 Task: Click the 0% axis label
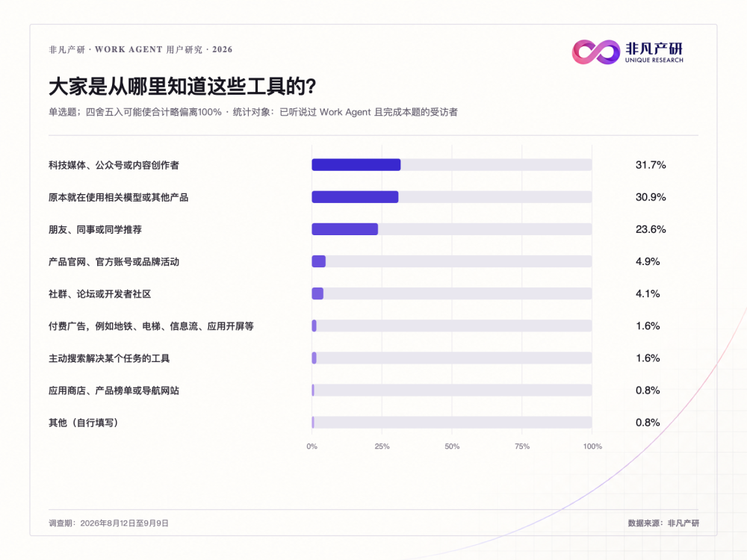tap(312, 447)
